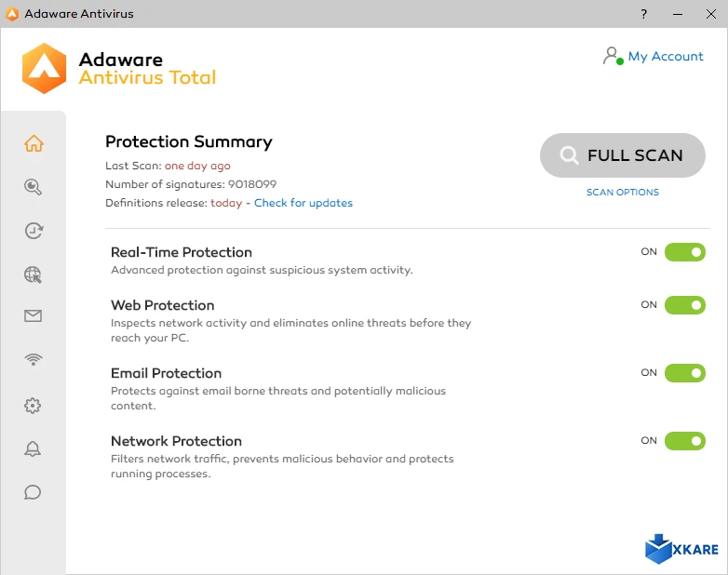
Task: Disable the Email Protection switch
Action: [x=685, y=373]
